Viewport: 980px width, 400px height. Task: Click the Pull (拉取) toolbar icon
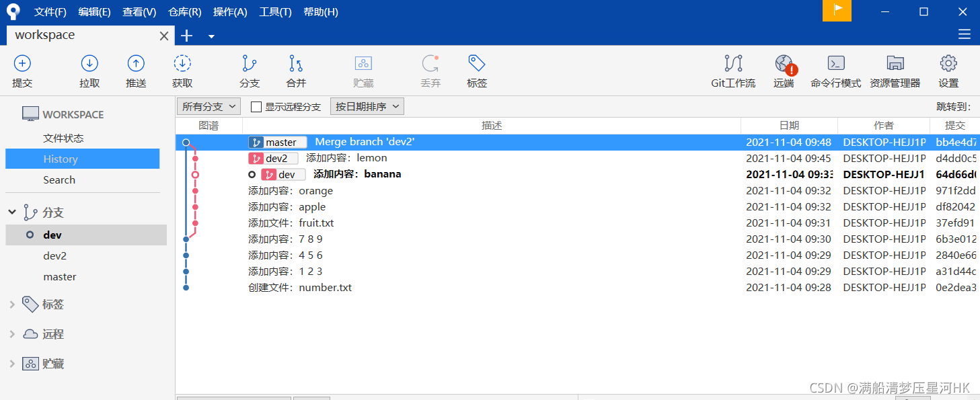[89, 63]
